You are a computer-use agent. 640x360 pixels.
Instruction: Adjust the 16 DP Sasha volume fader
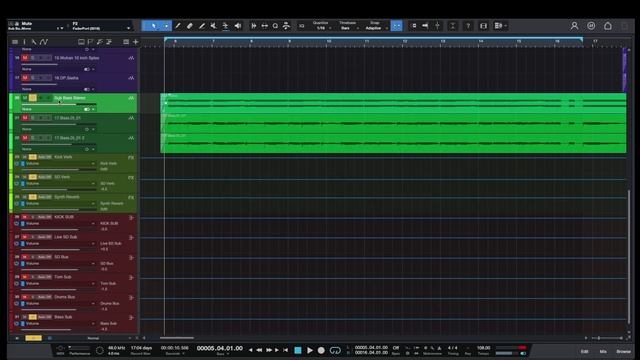[x=39, y=84]
